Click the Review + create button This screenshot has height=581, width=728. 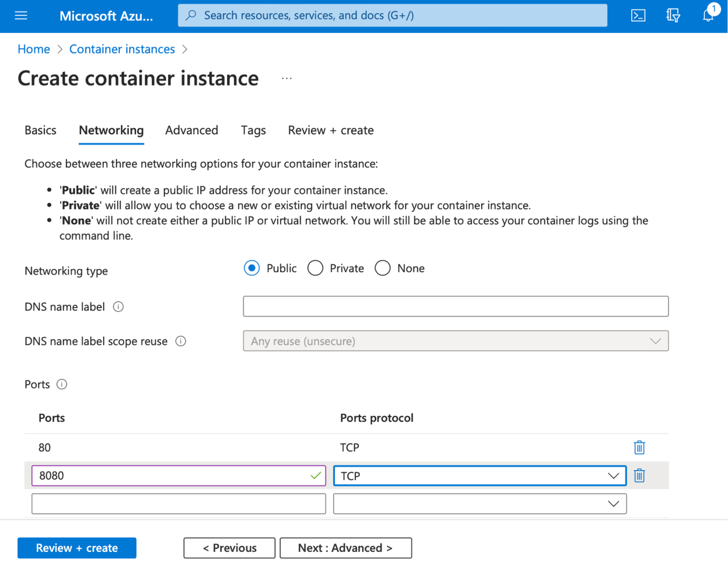(x=77, y=547)
